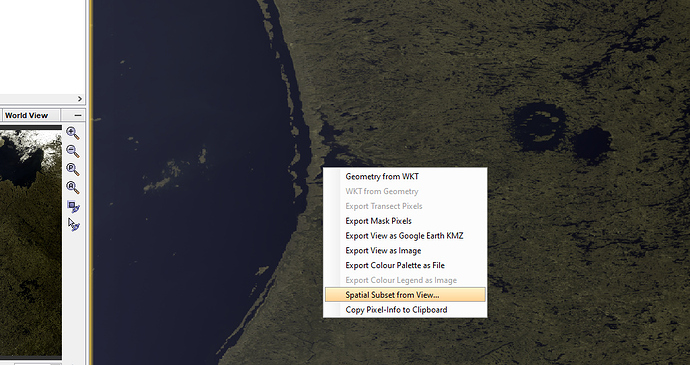The image size is (690, 365).
Task: Open Spatial Subset from View dialog
Action: [405, 295]
